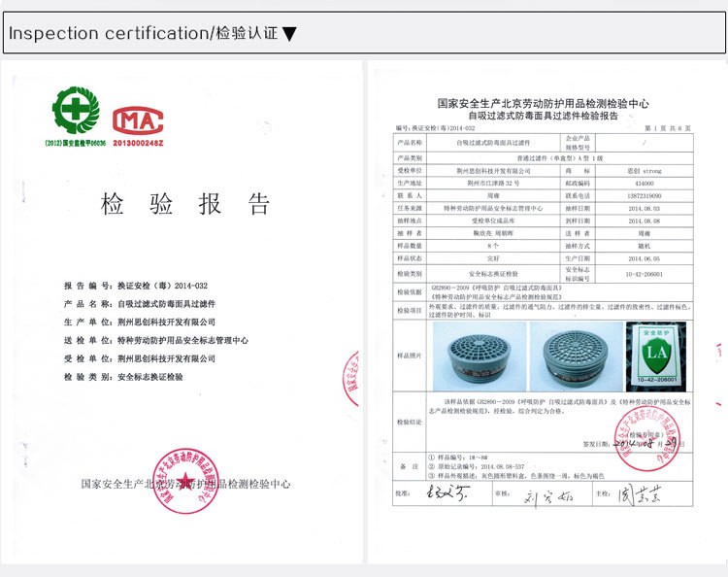The height and width of the screenshot is (577, 728).
Task: Click table cell '普通过滤件(单盒型) A型 1级'
Action: point(560,158)
